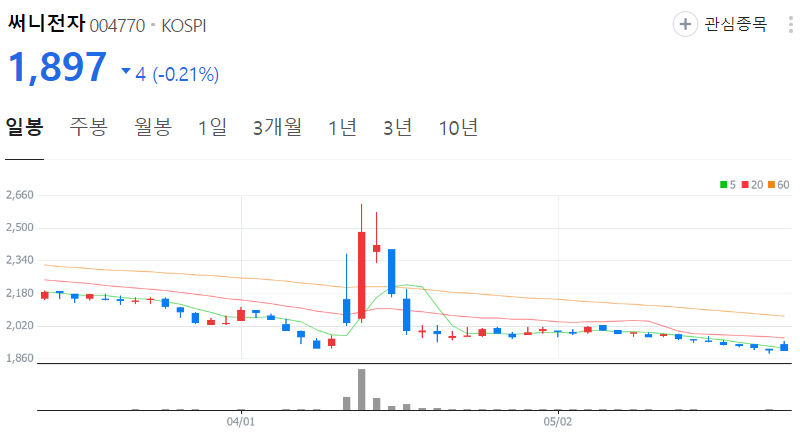
Task: Click the 2,020 price axis label
Action: pyautogui.click(x=19, y=325)
